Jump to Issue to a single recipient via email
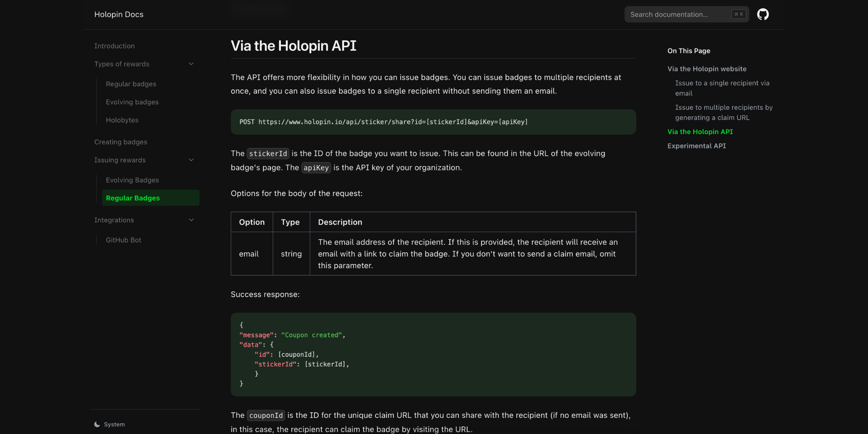Image resolution: width=868 pixels, height=434 pixels. tap(722, 88)
